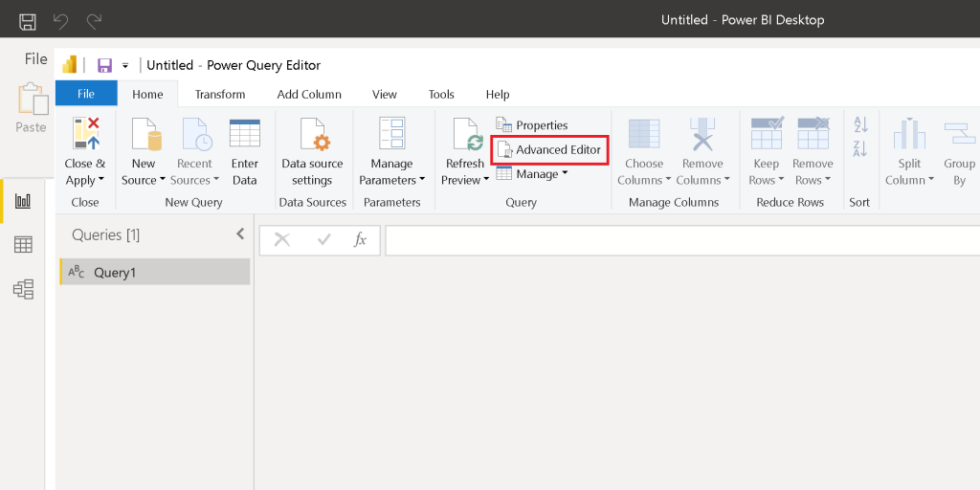Click the save icon in Power Query title bar
This screenshot has height=490, width=980.
[104, 65]
